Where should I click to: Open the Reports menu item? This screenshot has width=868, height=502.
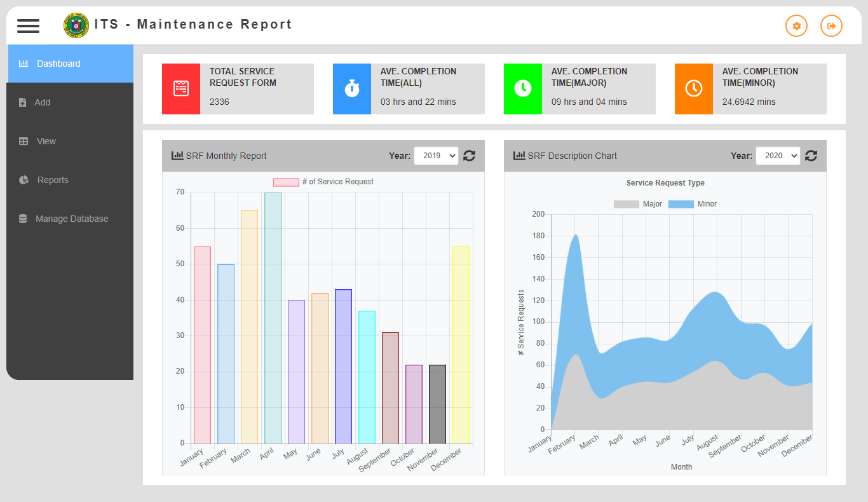tap(70, 180)
